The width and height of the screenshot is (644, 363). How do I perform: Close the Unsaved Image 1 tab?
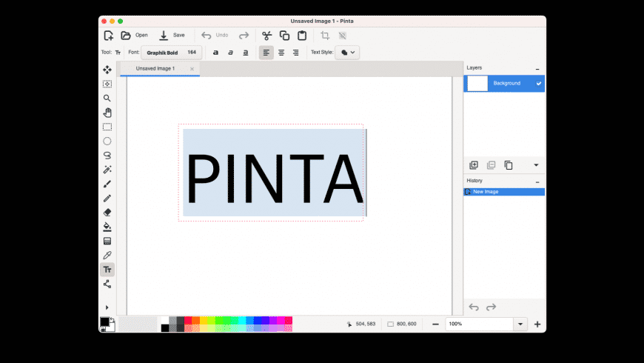(x=192, y=69)
